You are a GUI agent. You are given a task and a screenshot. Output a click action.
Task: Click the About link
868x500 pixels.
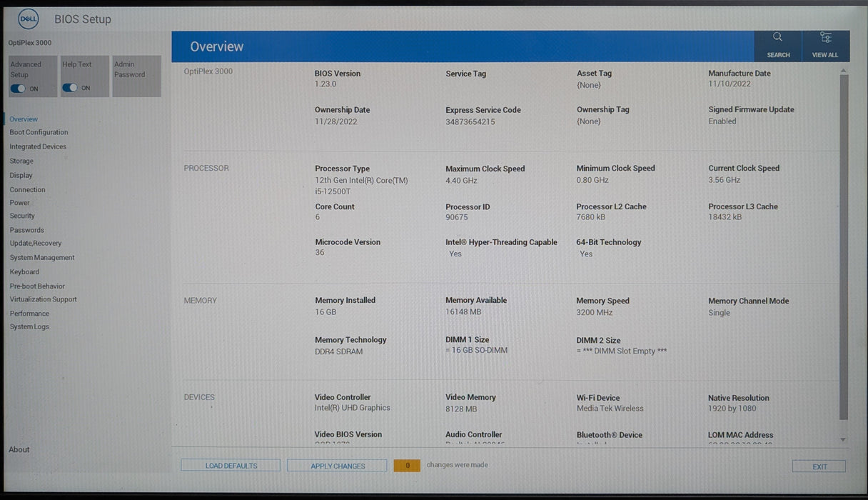tap(19, 449)
